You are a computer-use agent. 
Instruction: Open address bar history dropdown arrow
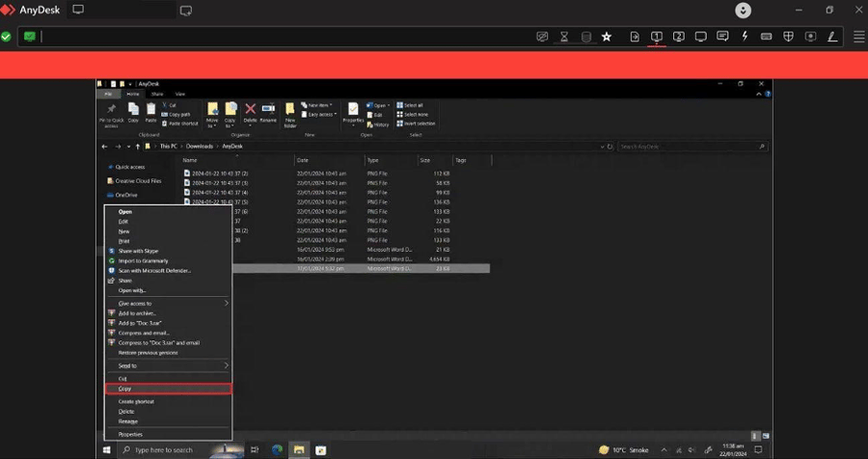click(x=602, y=147)
